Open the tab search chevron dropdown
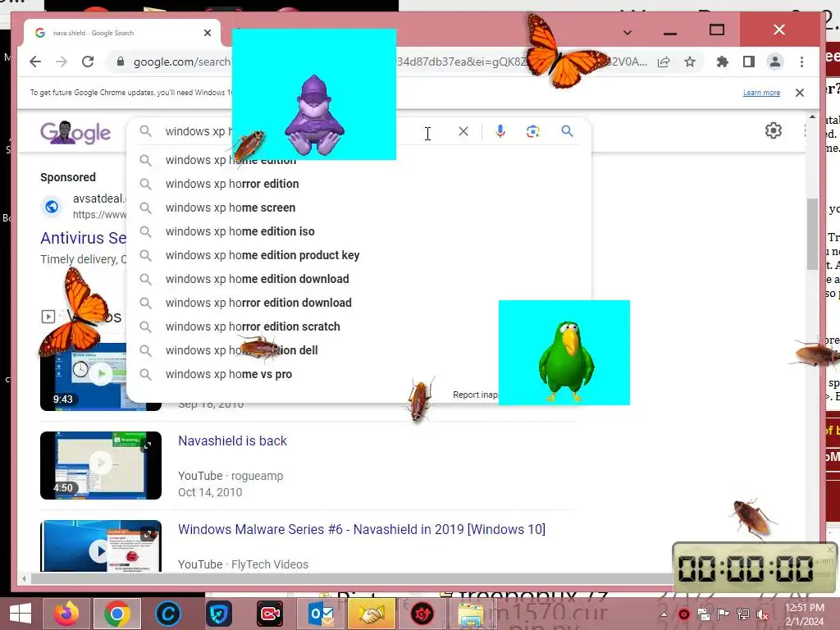This screenshot has width=840, height=630. 628,33
